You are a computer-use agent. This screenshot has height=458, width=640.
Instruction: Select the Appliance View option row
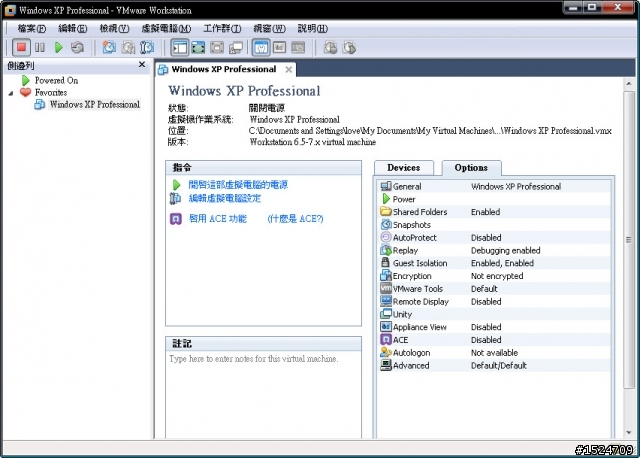[x=493, y=327]
